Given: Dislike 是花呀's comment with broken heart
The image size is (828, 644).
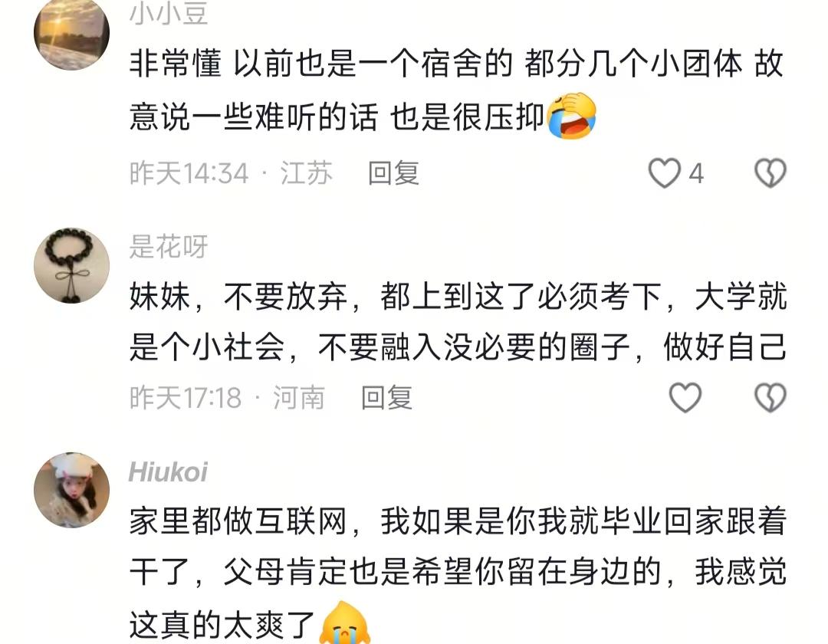Looking at the screenshot, I should tap(770, 397).
